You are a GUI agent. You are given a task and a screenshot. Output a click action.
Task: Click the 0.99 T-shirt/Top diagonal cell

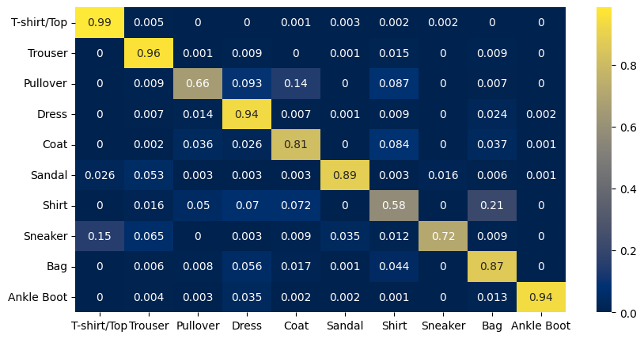tap(100, 23)
